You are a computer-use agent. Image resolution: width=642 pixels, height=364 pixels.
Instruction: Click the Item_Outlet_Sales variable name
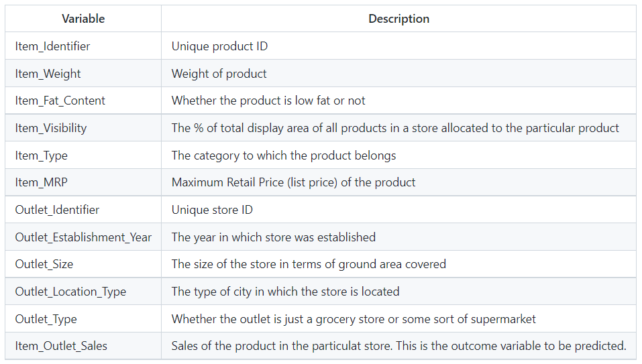pyautogui.click(x=61, y=346)
